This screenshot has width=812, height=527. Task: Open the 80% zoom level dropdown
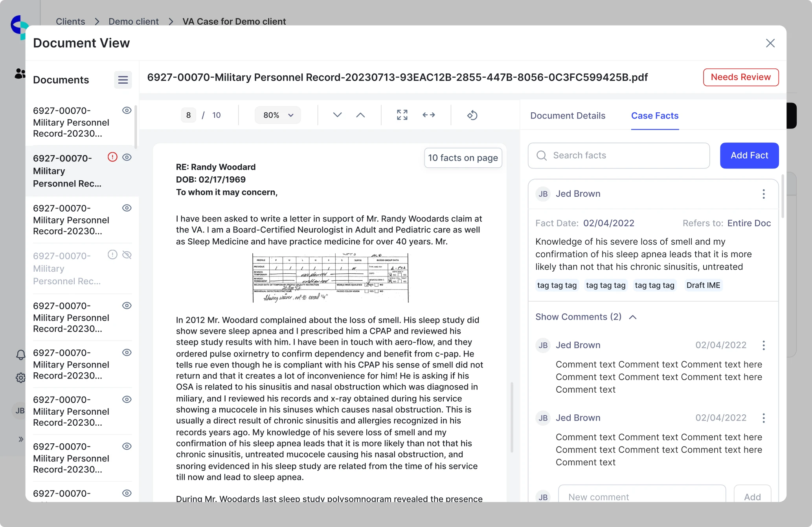pyautogui.click(x=277, y=115)
